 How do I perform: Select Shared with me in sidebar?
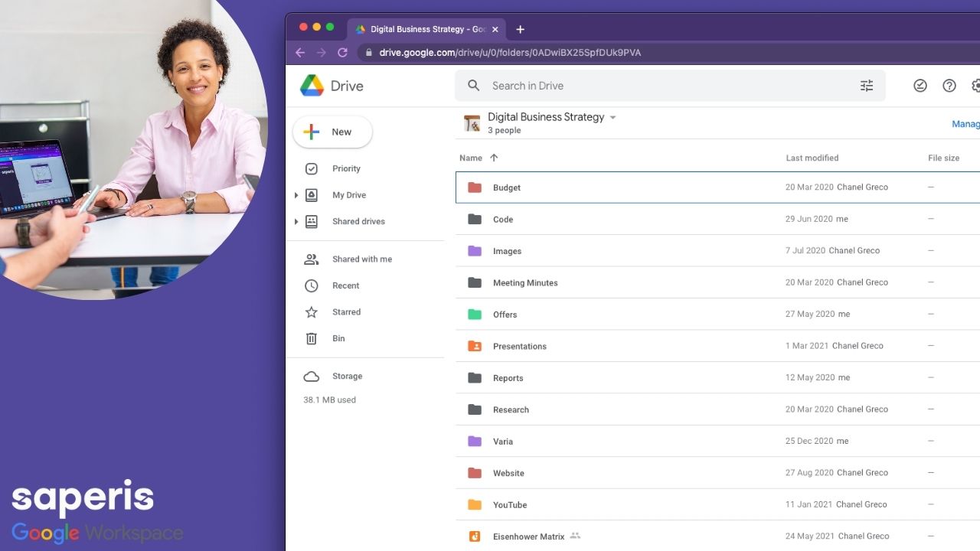tap(362, 259)
